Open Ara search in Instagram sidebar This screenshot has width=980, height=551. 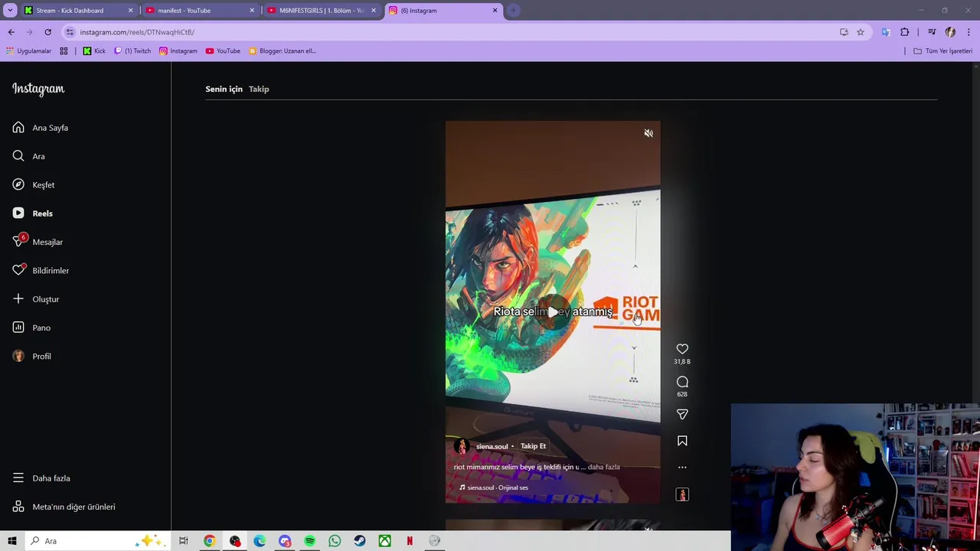pos(29,156)
